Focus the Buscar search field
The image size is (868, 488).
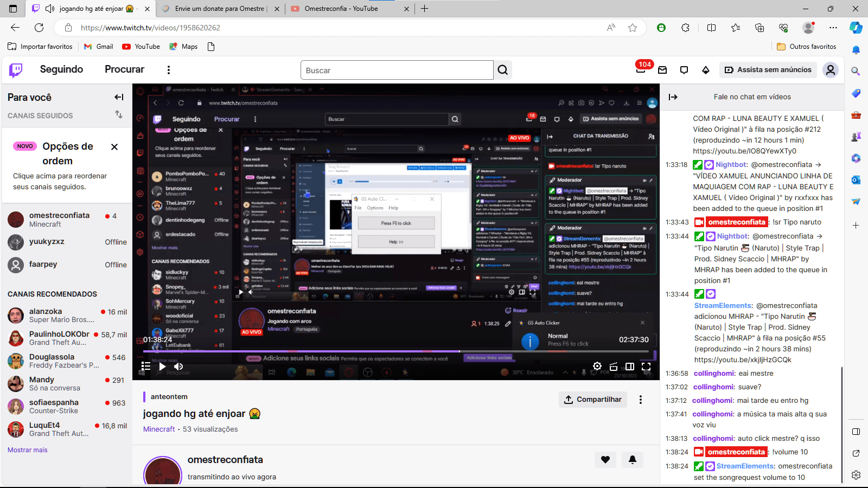(397, 70)
